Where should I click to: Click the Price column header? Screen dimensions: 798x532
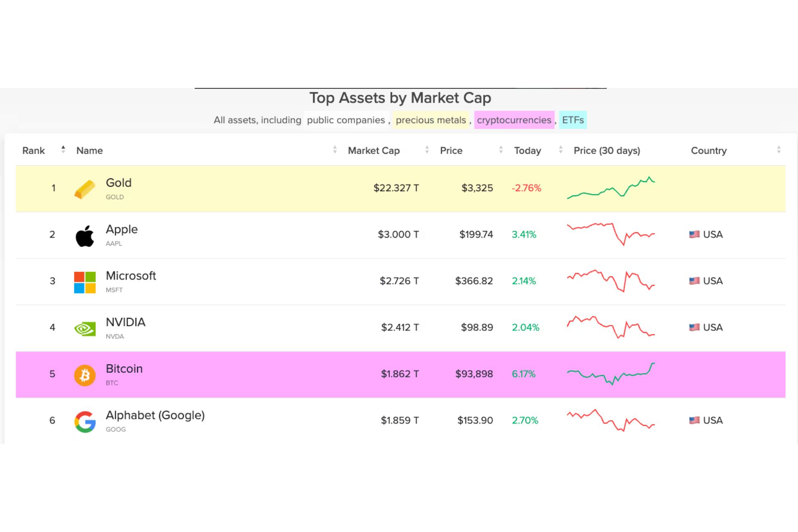[451, 150]
